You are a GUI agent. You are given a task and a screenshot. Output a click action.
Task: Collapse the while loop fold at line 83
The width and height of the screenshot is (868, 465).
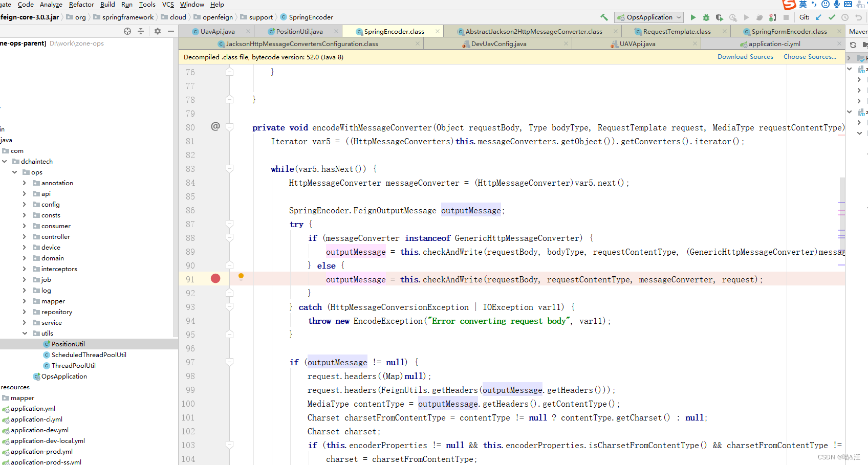[229, 169]
